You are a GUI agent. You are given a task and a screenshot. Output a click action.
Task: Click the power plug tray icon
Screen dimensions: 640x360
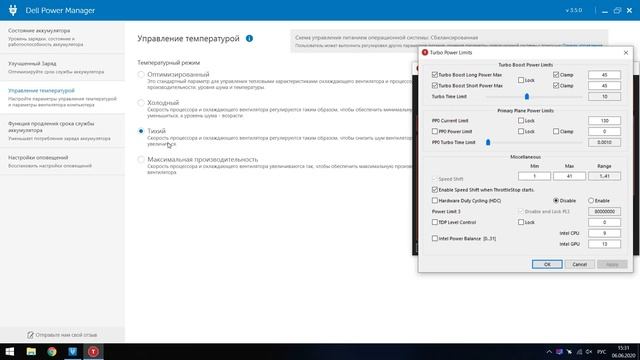pos(569,351)
